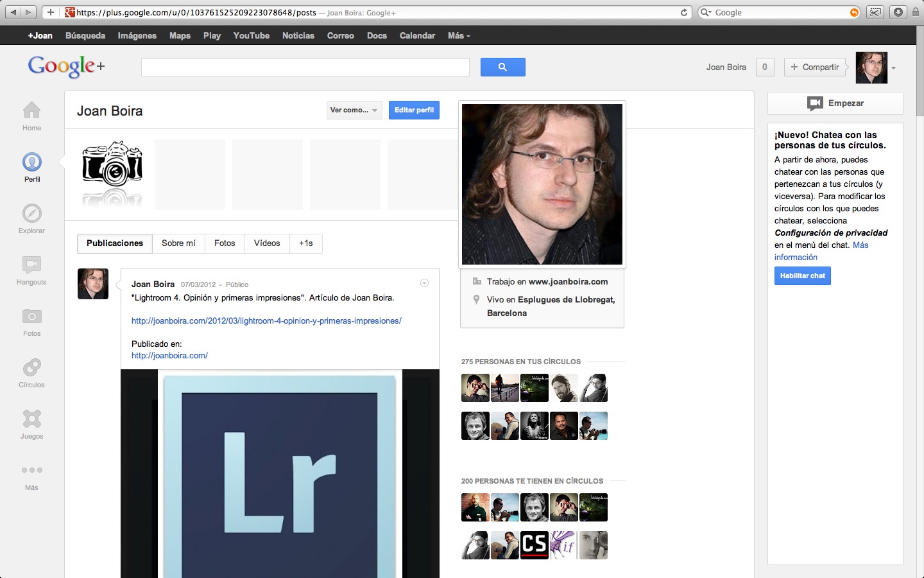This screenshot has height=578, width=924.
Task: Select the Perfil sidebar icon
Action: pos(31,162)
